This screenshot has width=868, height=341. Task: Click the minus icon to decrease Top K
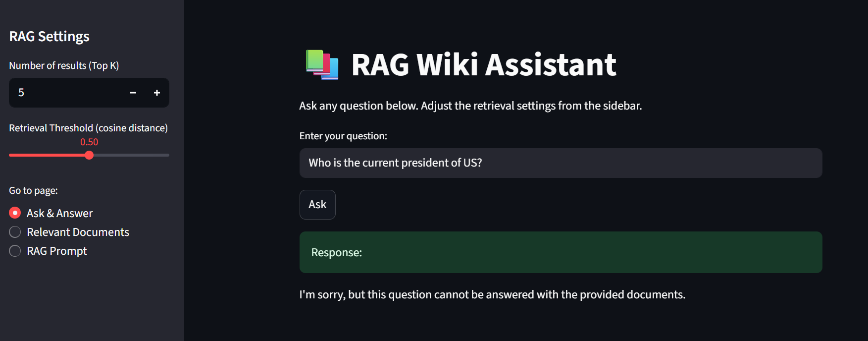pos(133,93)
